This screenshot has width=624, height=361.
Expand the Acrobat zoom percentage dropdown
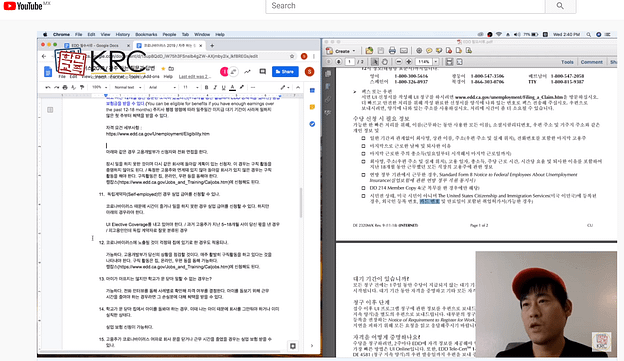[x=436, y=62]
